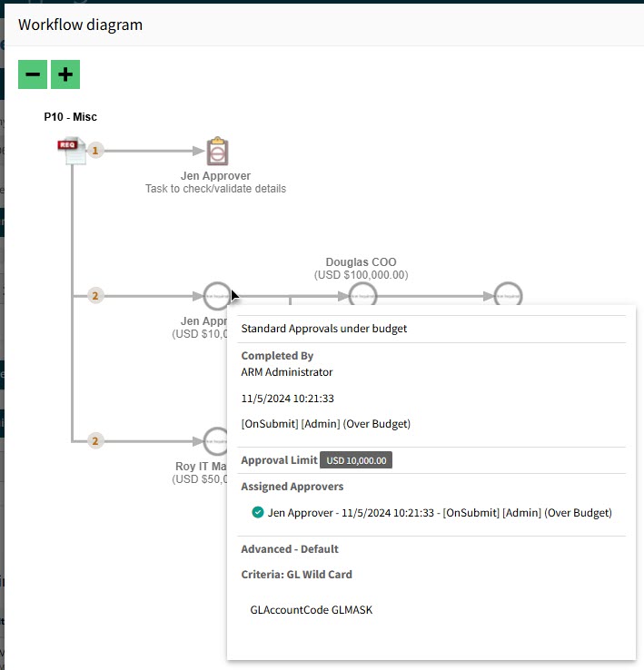Click step 2 badge on Roy IT branch
The image size is (644, 670).
pos(96,441)
